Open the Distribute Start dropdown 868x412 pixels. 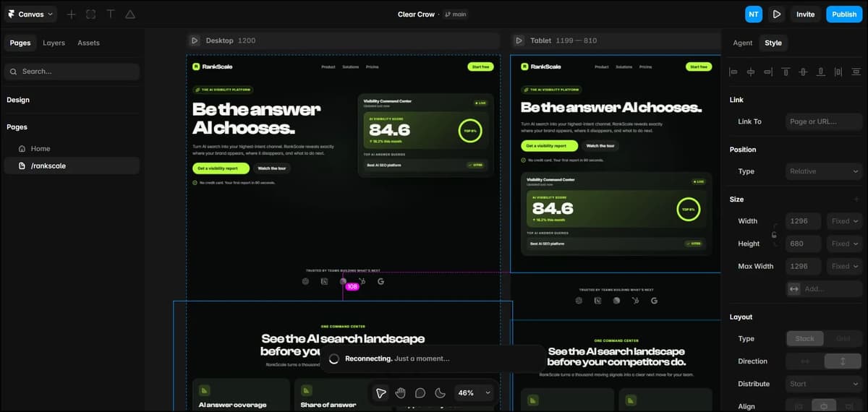[824, 384]
